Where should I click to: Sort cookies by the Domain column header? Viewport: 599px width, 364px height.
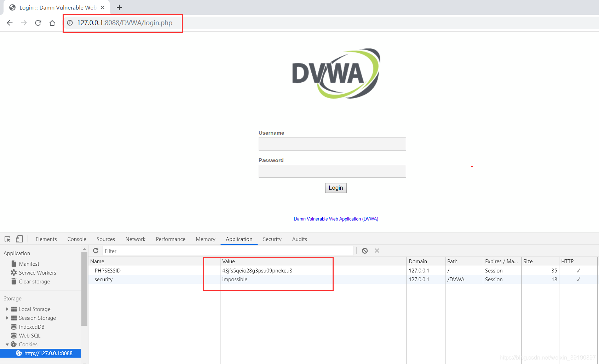coord(426,262)
